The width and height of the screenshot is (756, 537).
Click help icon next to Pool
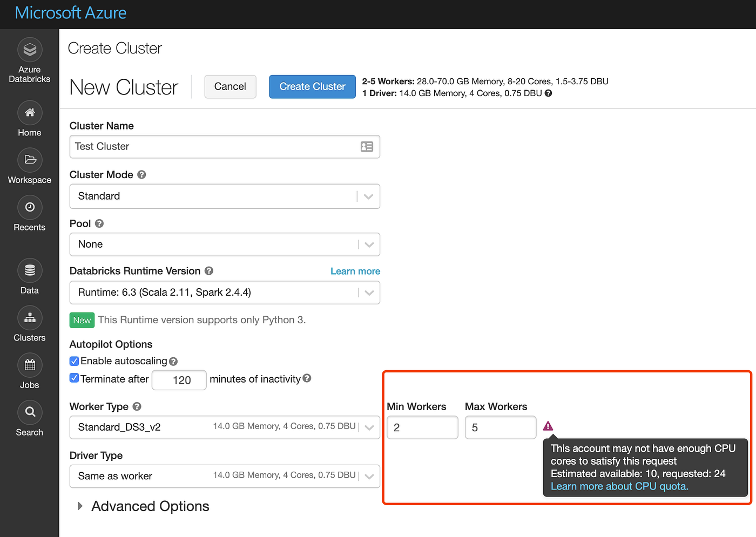click(x=99, y=223)
